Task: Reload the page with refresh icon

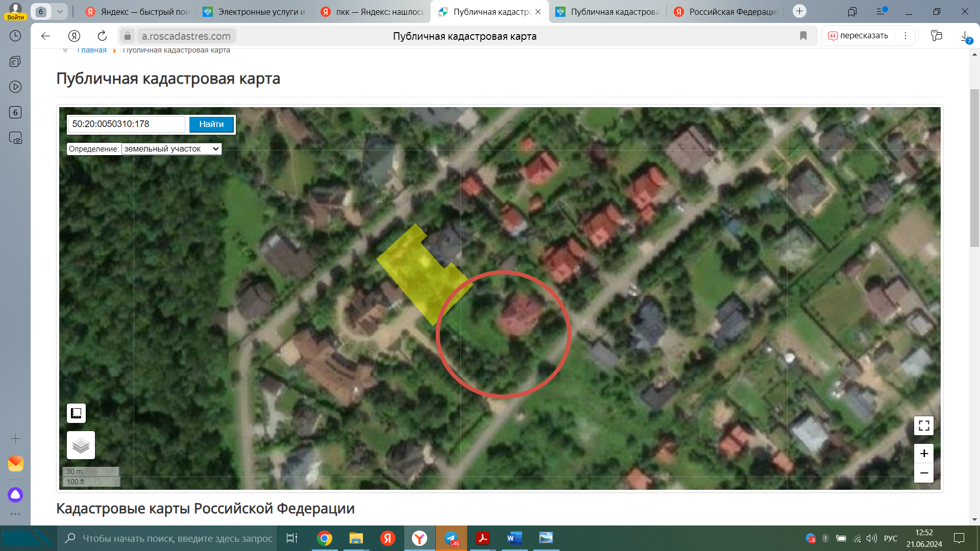Action: click(x=102, y=36)
